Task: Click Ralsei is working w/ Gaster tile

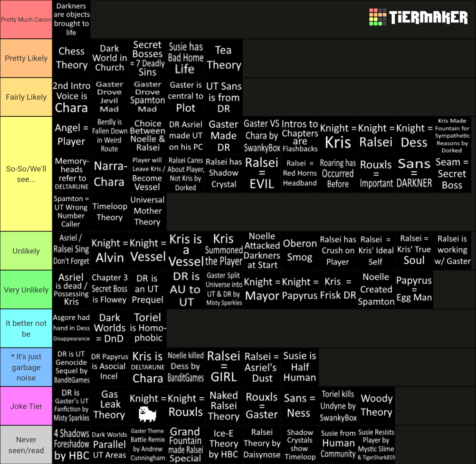Action: (452, 251)
